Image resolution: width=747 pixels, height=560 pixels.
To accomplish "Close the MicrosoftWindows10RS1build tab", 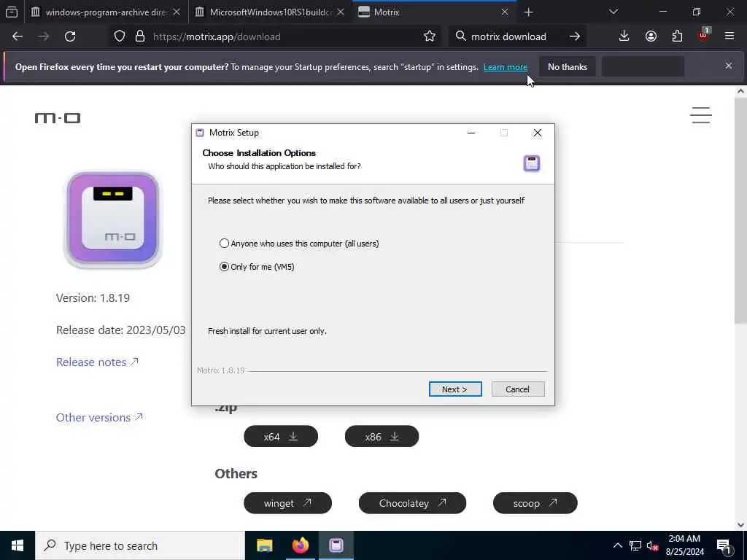I will (341, 12).
